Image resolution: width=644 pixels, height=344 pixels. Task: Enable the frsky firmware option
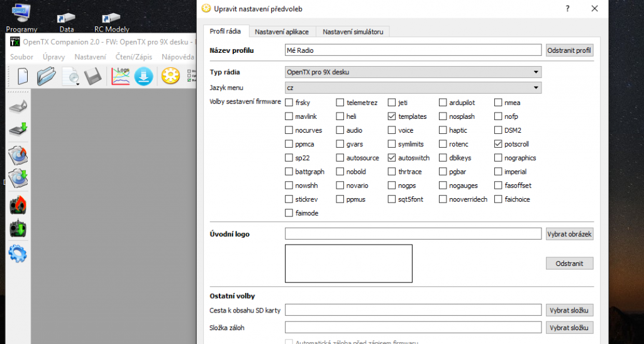point(289,103)
